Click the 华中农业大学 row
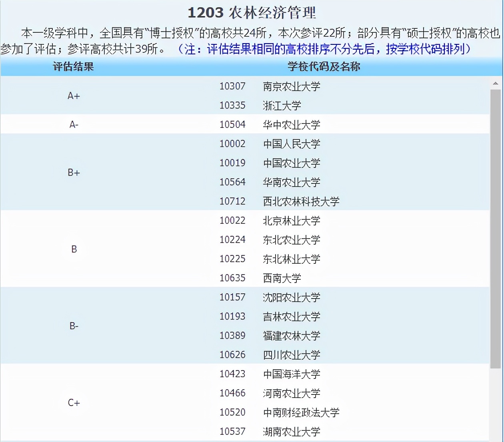Screen dimensions: 504x442 291,124
